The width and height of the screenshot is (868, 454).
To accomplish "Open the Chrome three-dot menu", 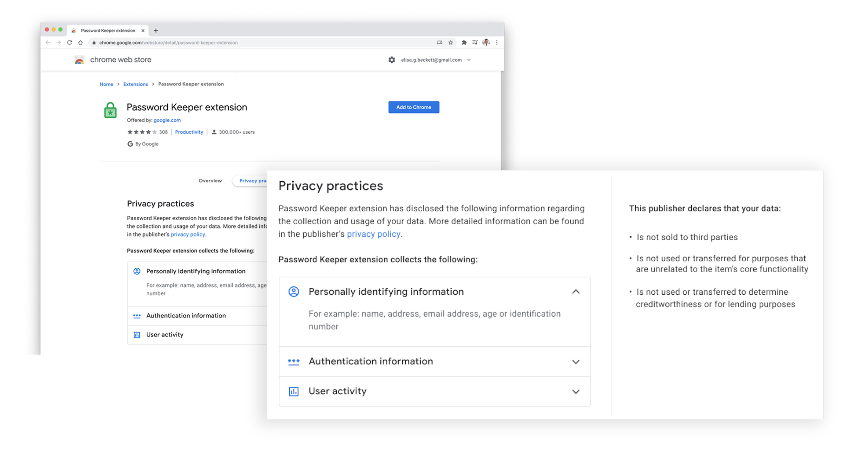I will click(x=497, y=43).
